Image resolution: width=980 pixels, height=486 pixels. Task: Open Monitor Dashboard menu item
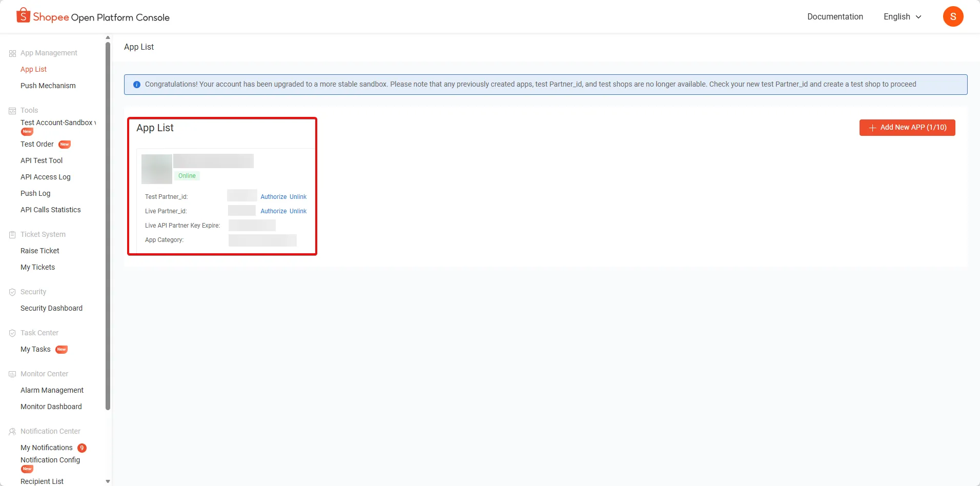click(51, 407)
